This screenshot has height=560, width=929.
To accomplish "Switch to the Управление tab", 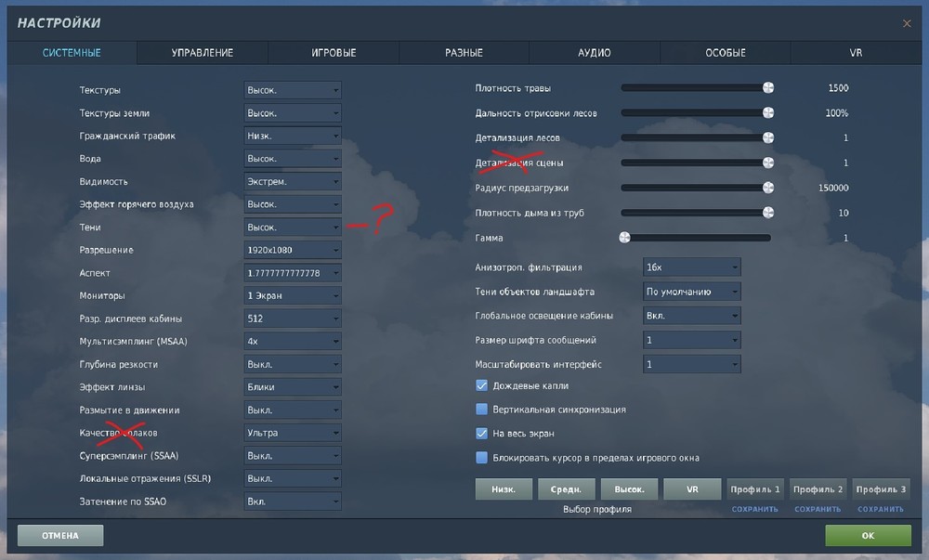I will pyautogui.click(x=202, y=53).
